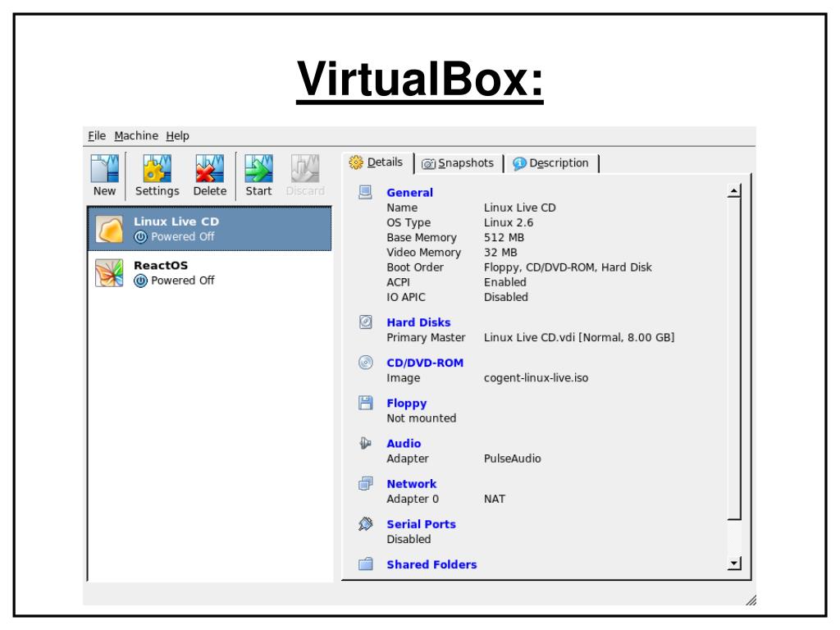Click the CD/DVD-ROM disc icon
The height and width of the screenshot is (630, 840).
click(365, 363)
